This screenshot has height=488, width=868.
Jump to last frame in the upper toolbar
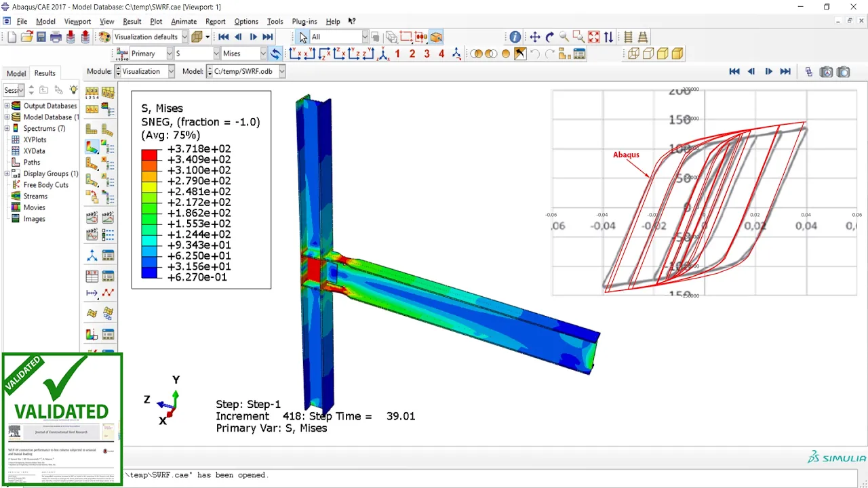pos(268,37)
